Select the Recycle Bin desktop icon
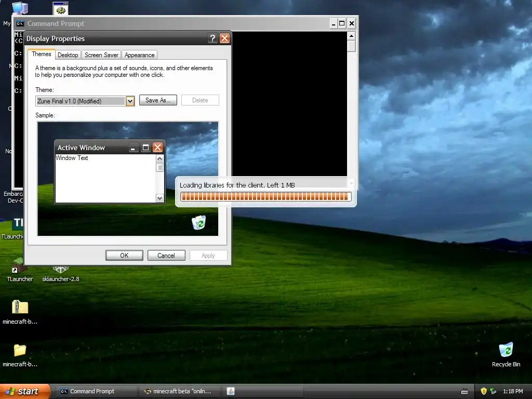 coord(506,354)
